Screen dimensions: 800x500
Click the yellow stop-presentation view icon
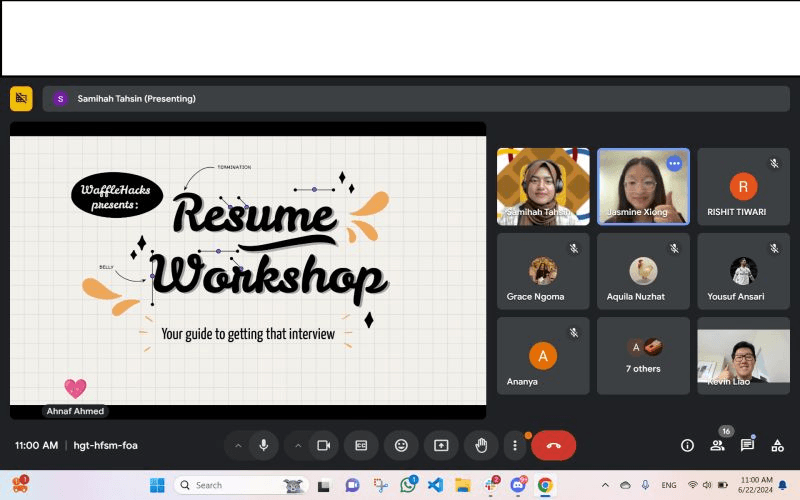point(21,98)
